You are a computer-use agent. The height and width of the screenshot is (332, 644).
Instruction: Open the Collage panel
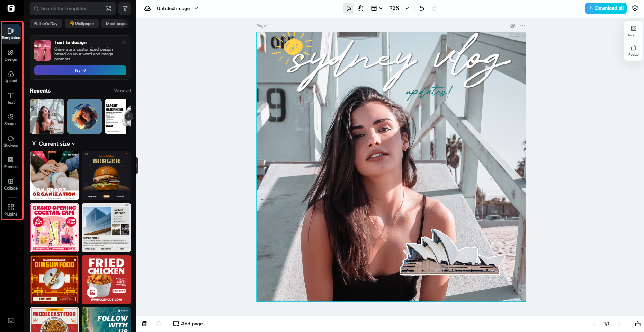pos(11,184)
